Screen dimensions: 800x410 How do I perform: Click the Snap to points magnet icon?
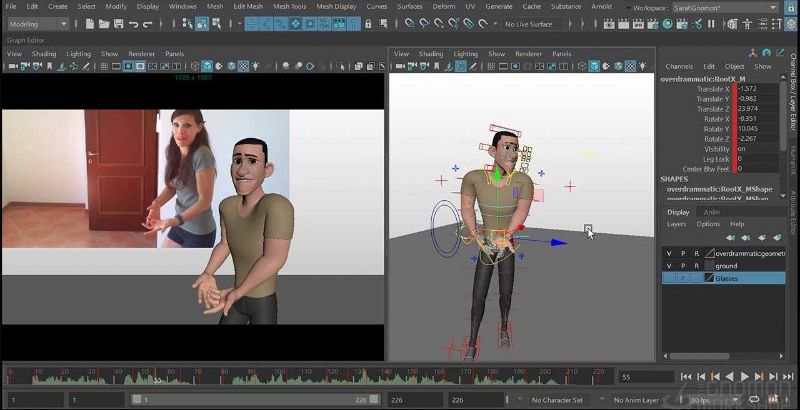click(439, 24)
